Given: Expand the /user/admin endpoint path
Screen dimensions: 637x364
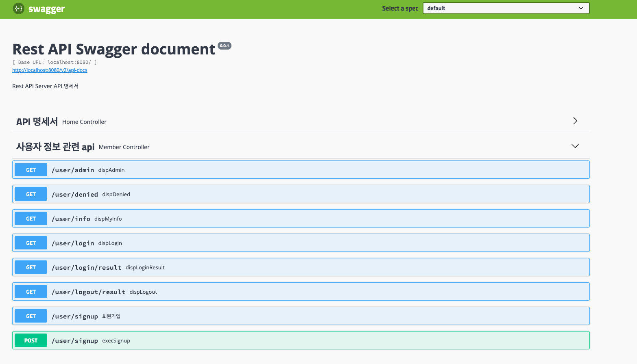Looking at the screenshot, I should [73, 170].
